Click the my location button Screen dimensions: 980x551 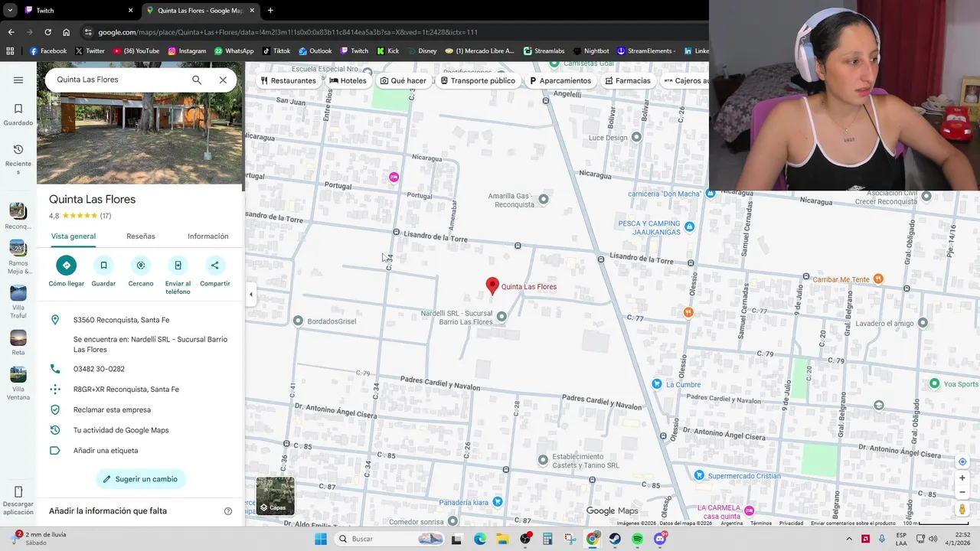click(962, 461)
